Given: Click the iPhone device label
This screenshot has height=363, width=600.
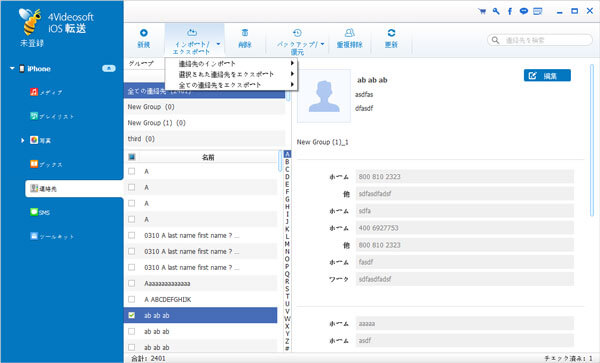Looking at the screenshot, I should point(39,69).
